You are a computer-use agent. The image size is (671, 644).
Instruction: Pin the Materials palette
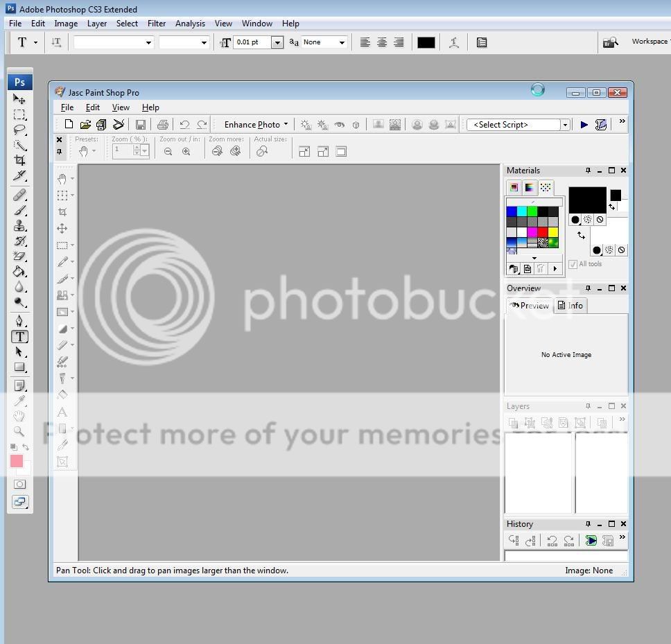pos(588,171)
